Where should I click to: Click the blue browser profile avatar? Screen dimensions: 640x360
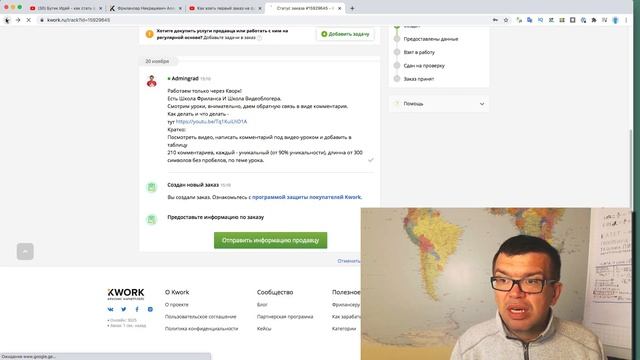coord(616,20)
